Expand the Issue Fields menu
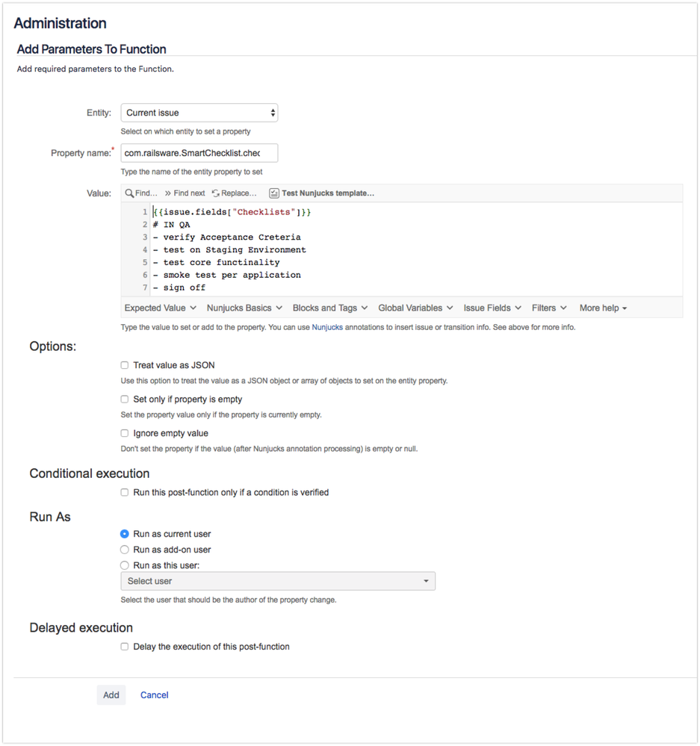Screen dimensions: 700x746 [x=492, y=308]
